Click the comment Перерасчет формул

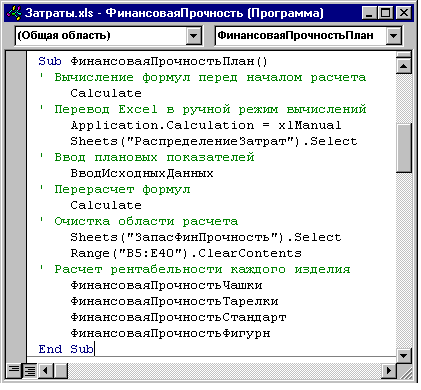[x=122, y=189]
